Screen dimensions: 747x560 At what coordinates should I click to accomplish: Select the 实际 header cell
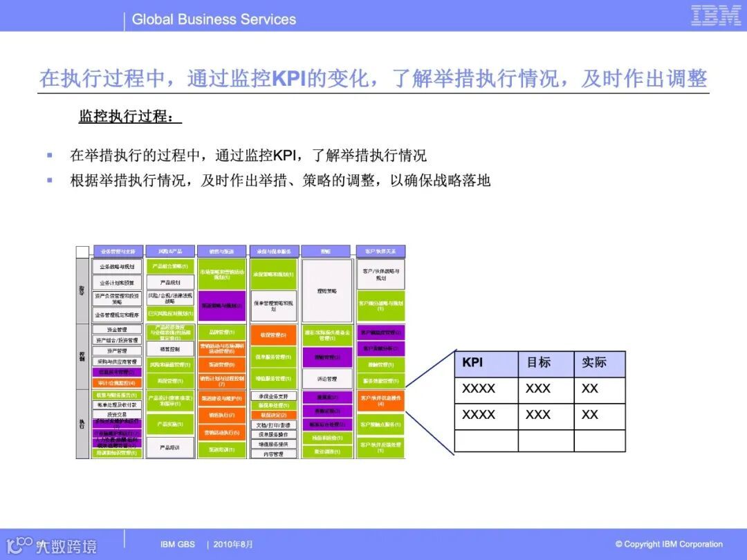tap(600, 364)
